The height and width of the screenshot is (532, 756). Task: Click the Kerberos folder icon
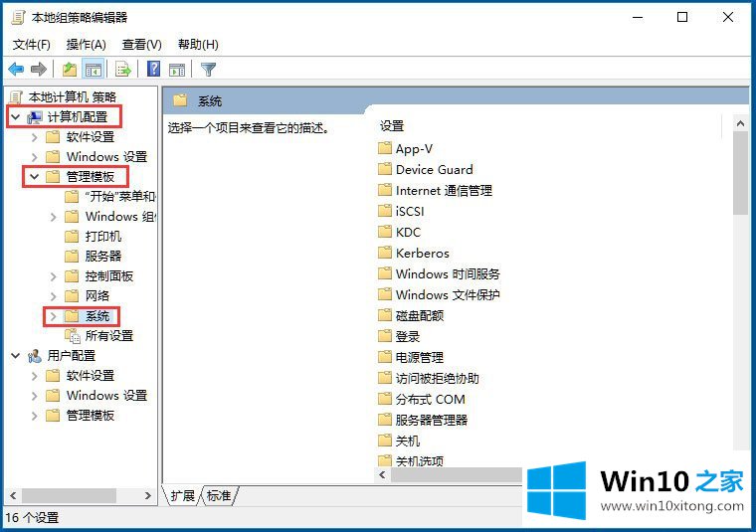pos(385,252)
